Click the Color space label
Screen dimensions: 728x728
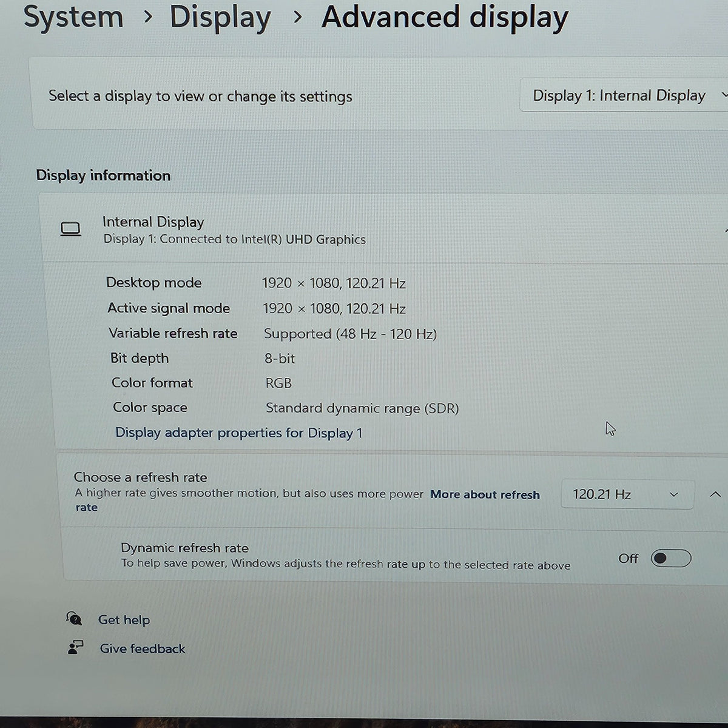[150, 407]
